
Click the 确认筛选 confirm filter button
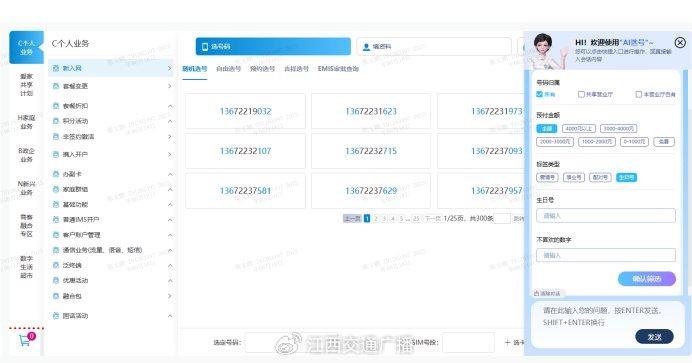[x=647, y=279]
